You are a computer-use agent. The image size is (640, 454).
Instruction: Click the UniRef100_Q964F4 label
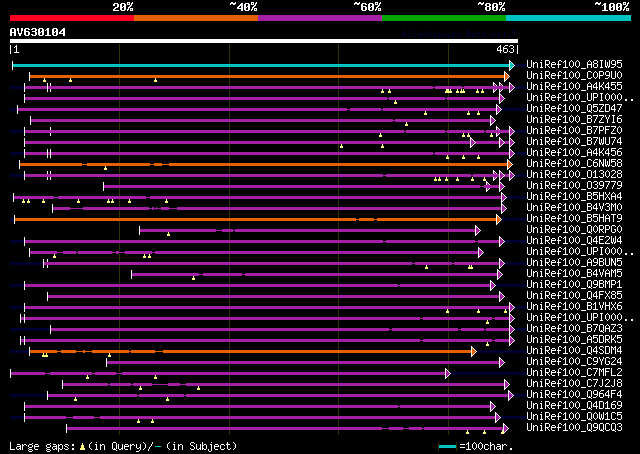tap(574, 395)
